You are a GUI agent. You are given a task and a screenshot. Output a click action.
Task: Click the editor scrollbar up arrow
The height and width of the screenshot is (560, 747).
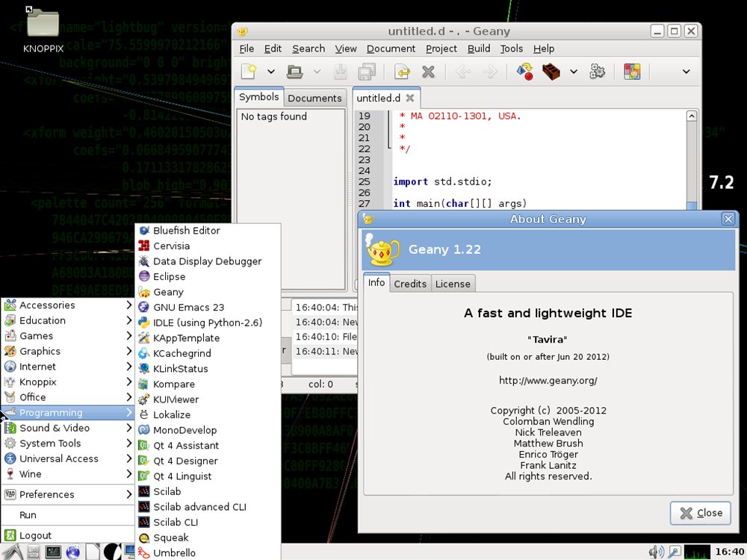[x=691, y=116]
